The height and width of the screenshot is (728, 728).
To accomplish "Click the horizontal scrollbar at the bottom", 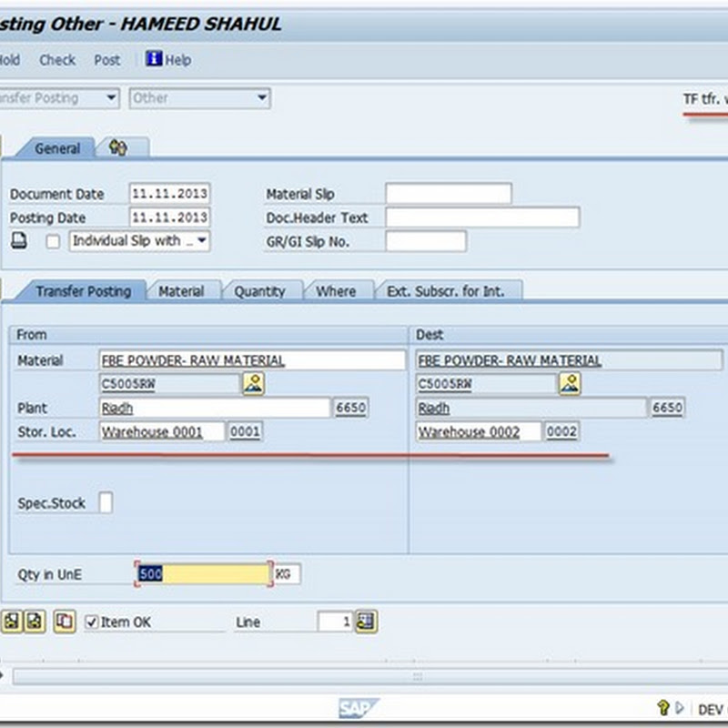I will click(369, 676).
